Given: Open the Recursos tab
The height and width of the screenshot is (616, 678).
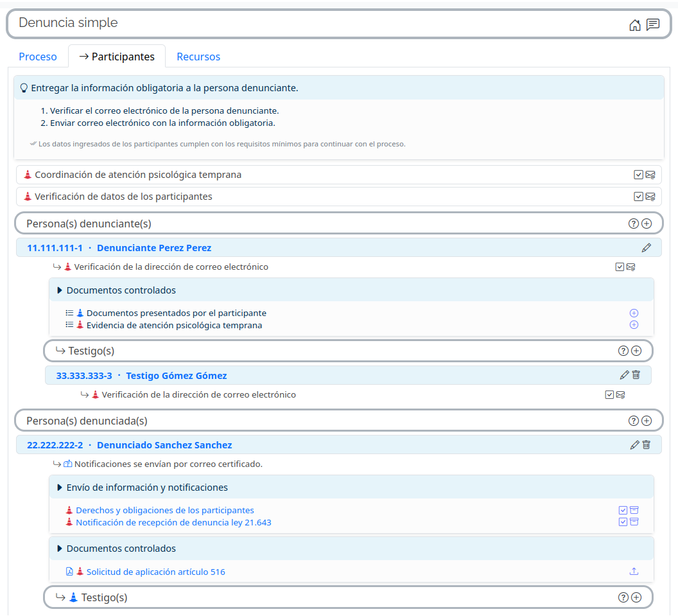Looking at the screenshot, I should pyautogui.click(x=198, y=57).
